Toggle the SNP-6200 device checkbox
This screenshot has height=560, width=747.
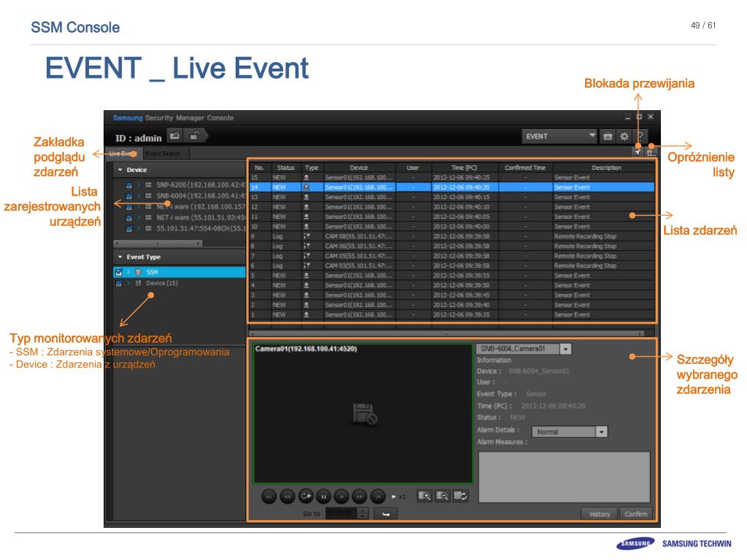coord(128,184)
